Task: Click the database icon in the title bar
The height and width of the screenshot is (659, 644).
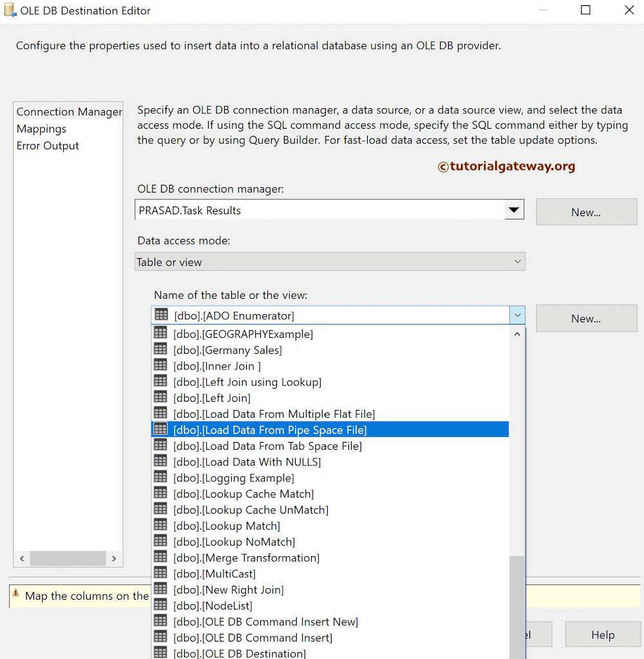Action: [x=10, y=10]
